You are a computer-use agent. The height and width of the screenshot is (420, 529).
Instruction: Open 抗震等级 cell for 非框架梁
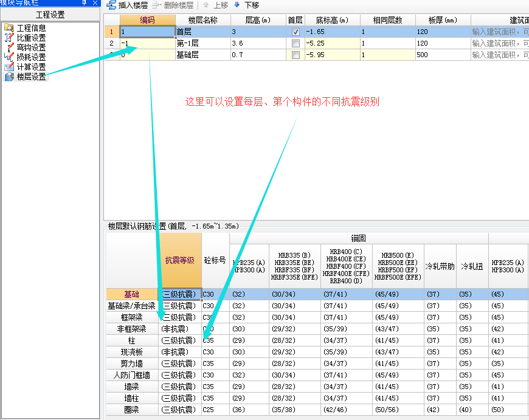pos(180,329)
